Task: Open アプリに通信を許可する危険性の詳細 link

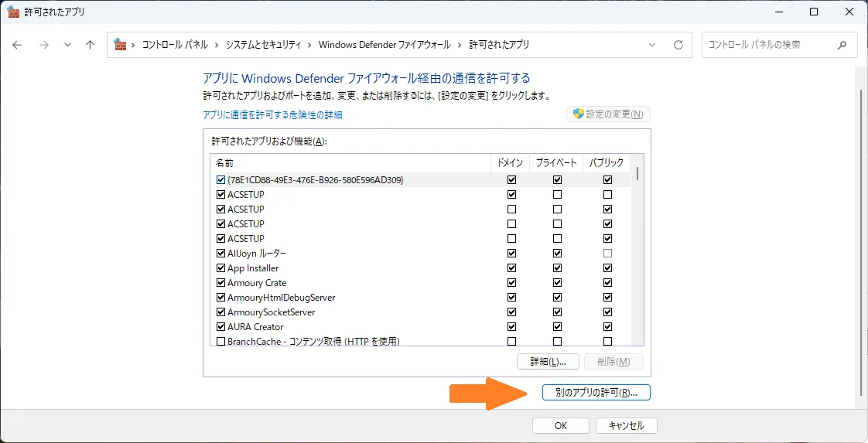Action: (272, 115)
